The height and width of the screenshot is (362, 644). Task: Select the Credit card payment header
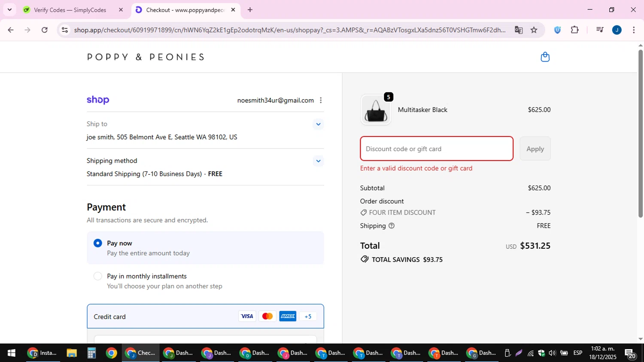(x=205, y=316)
